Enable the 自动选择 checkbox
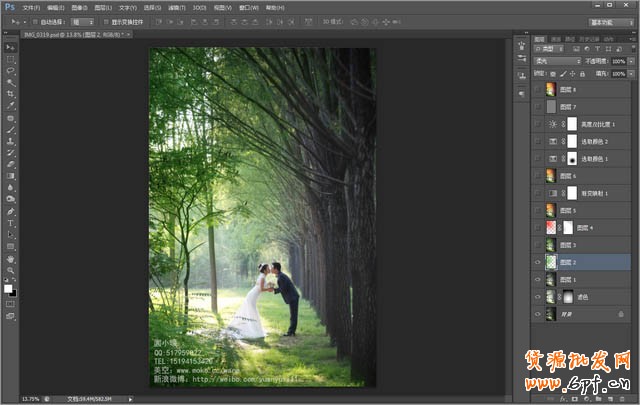This screenshot has width=640, height=405. tap(34, 21)
